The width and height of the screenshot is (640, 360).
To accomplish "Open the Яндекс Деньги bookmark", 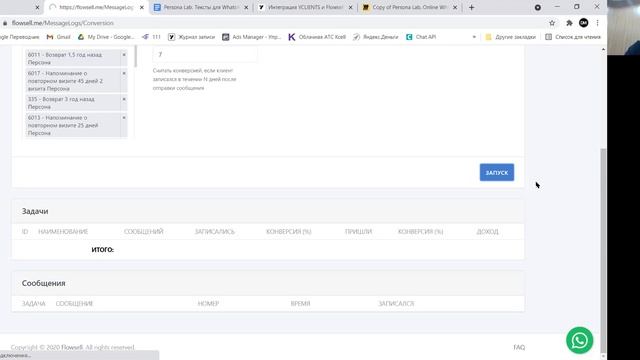I will (376, 37).
